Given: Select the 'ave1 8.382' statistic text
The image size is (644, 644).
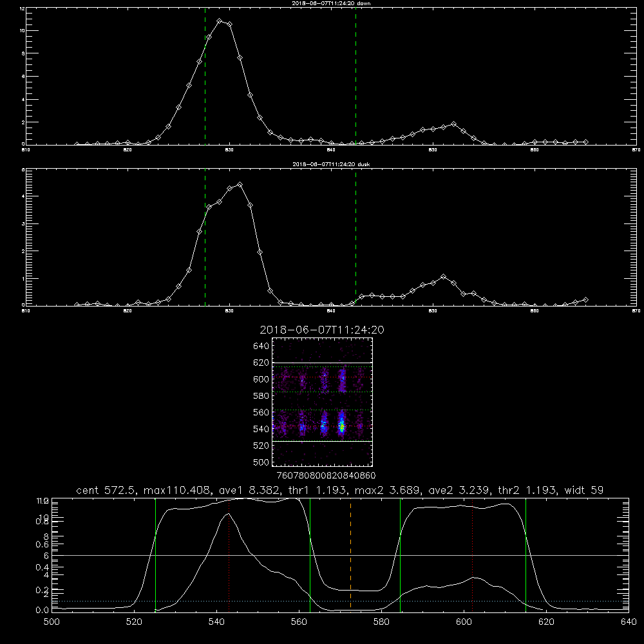Looking at the screenshot, I should [249, 490].
